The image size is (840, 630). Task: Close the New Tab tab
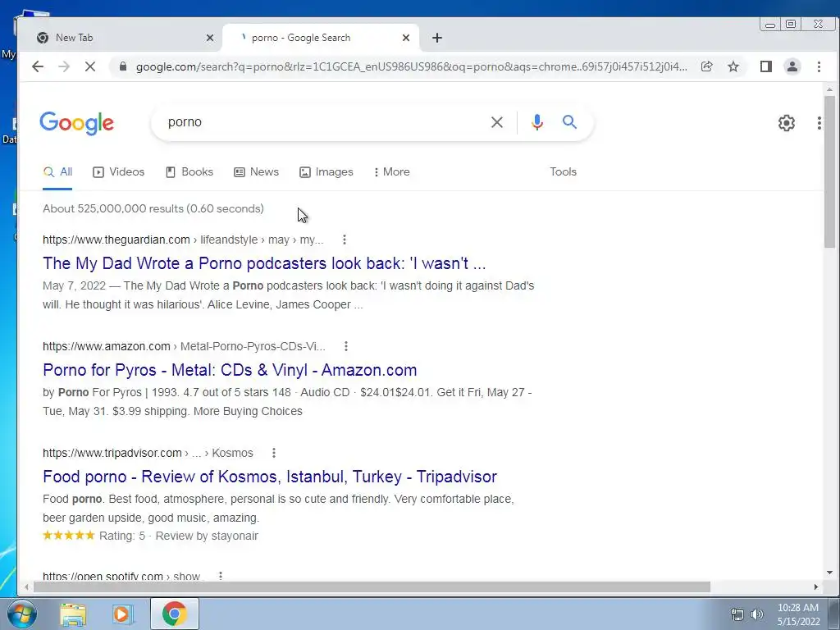click(210, 38)
